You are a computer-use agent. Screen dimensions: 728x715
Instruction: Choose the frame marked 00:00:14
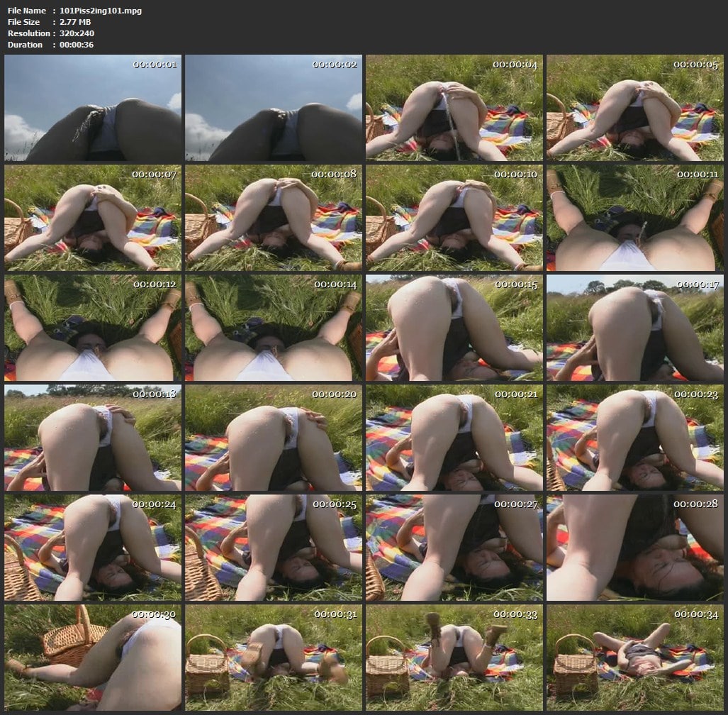click(x=274, y=328)
